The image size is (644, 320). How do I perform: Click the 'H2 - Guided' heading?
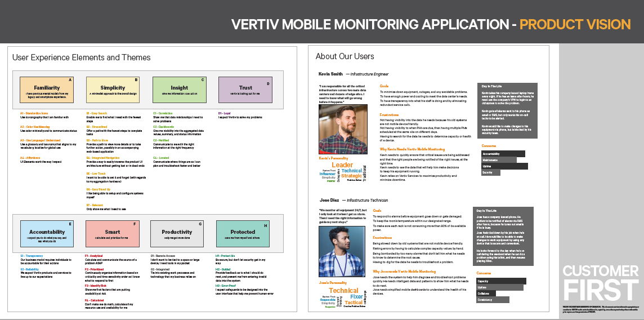tap(222, 269)
